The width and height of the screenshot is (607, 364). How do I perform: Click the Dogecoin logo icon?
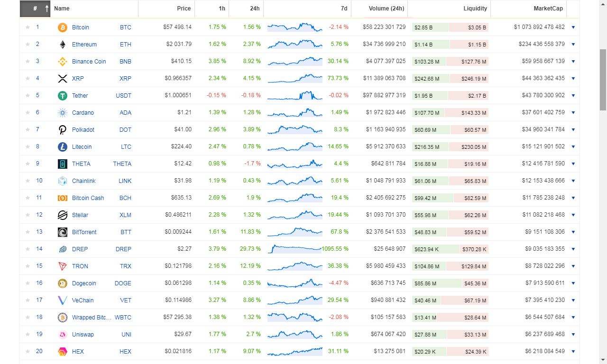(x=63, y=283)
